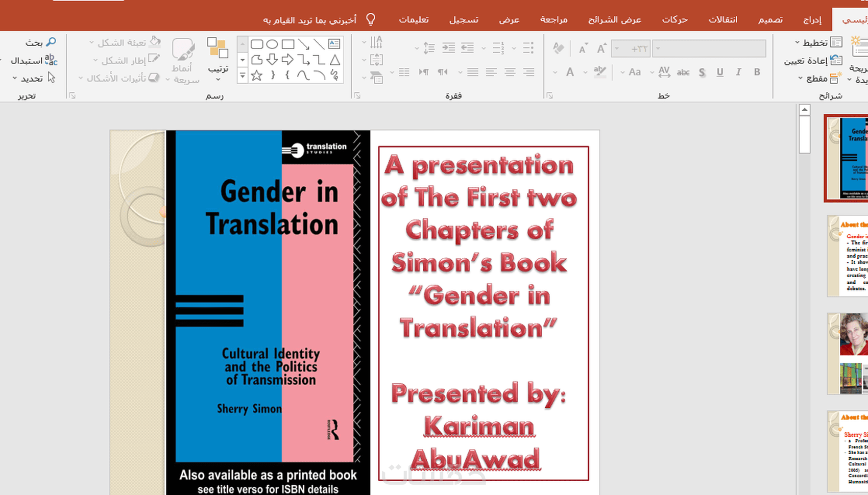868x495 pixels.
Task: Click the text direction icon
Action: pos(376,42)
